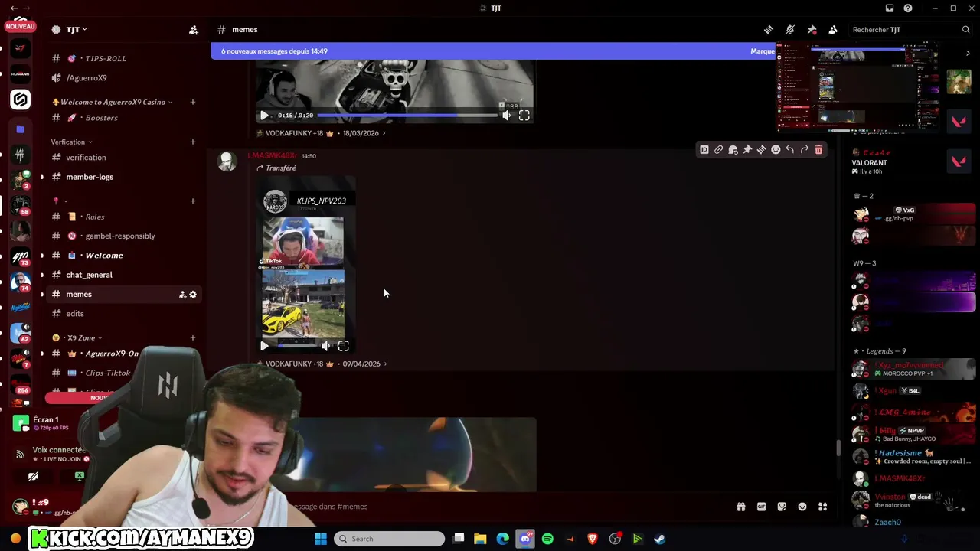Viewport: 980px width, 551px height.
Task: Fullscreen the forwarded TikTok video
Action: click(343, 346)
